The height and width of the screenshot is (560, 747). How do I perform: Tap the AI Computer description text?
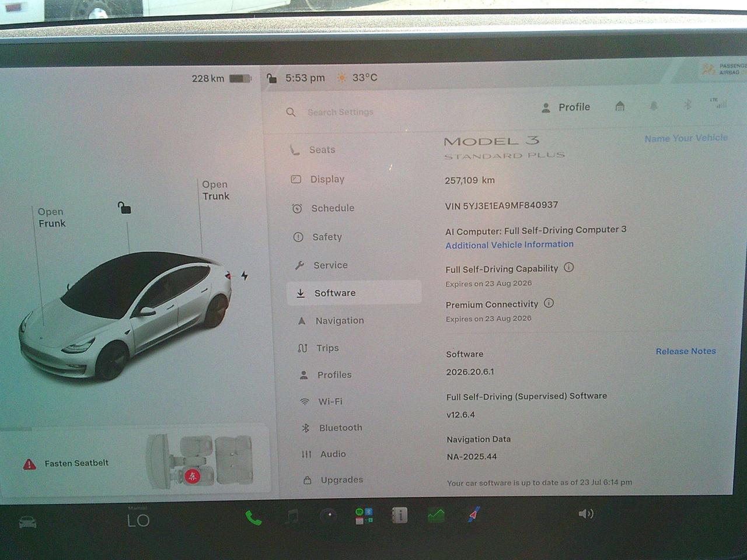(536, 230)
